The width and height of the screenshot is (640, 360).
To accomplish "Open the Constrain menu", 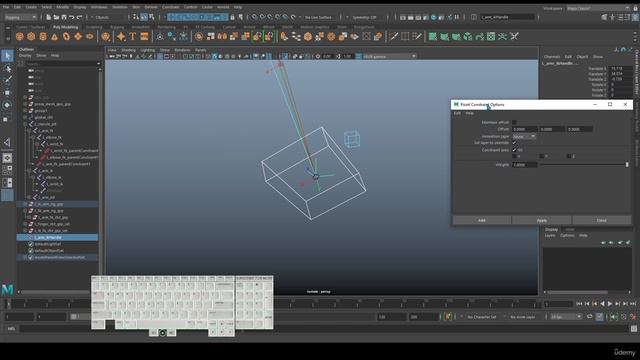I will (x=170, y=7).
